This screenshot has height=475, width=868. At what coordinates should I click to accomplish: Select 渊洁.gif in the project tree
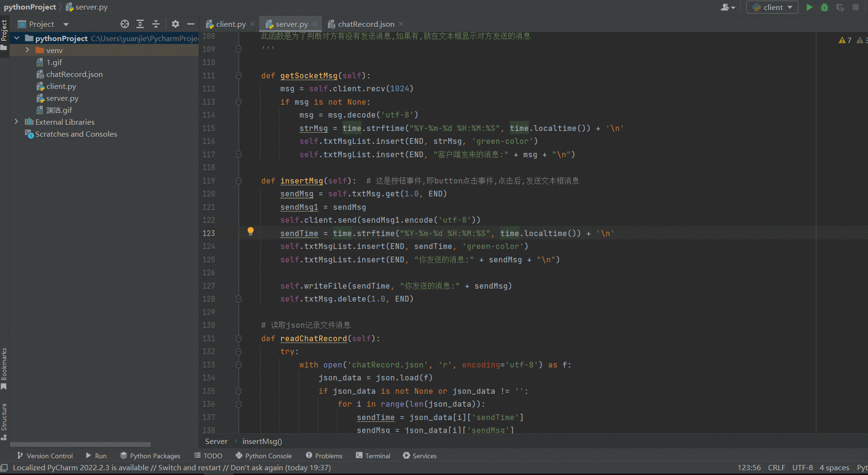click(59, 110)
